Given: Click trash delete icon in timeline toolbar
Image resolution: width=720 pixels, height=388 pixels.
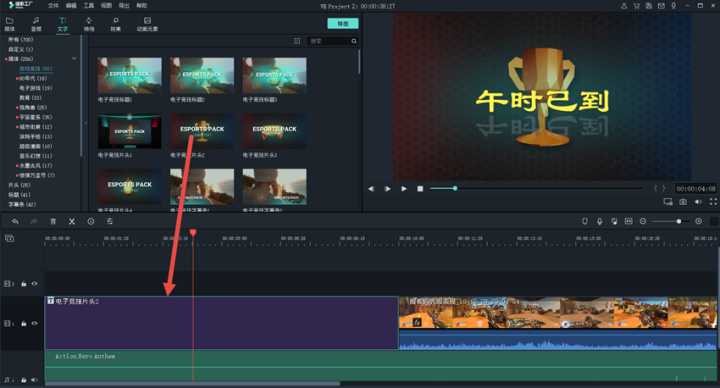Looking at the screenshot, I should [x=53, y=221].
